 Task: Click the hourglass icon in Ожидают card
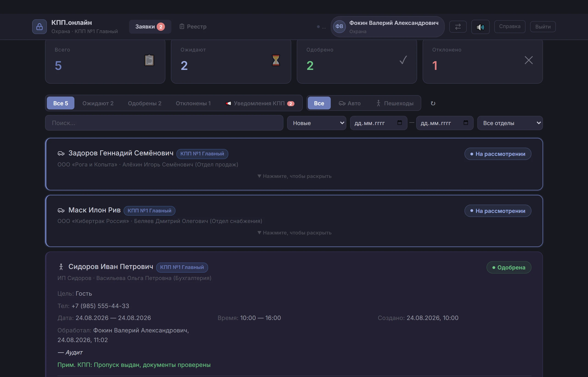pos(276,60)
